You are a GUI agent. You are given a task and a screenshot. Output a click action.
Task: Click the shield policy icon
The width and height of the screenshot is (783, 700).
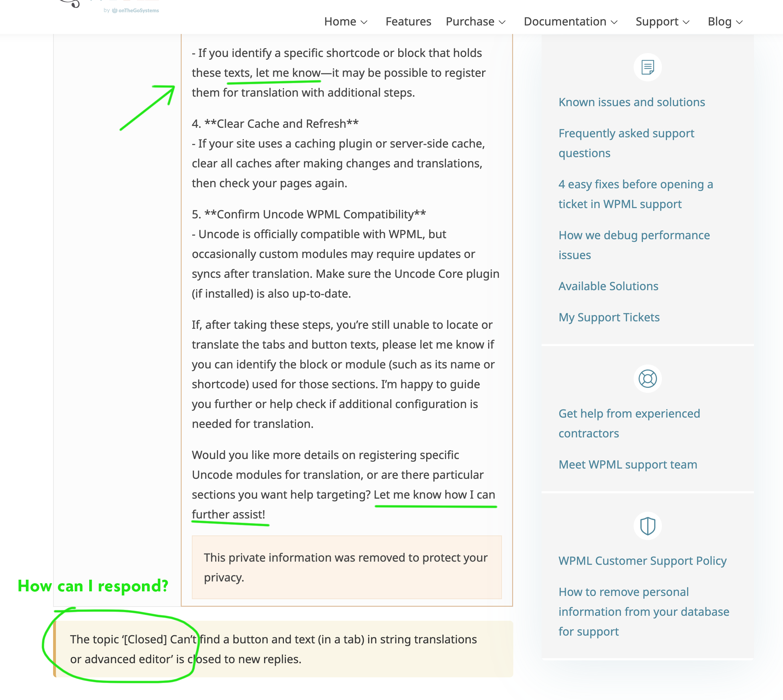(647, 526)
